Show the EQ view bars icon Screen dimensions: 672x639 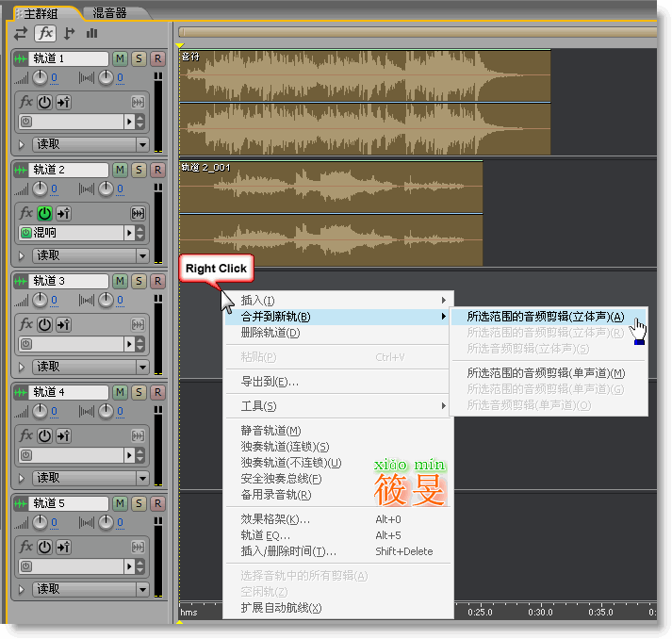click(x=92, y=34)
